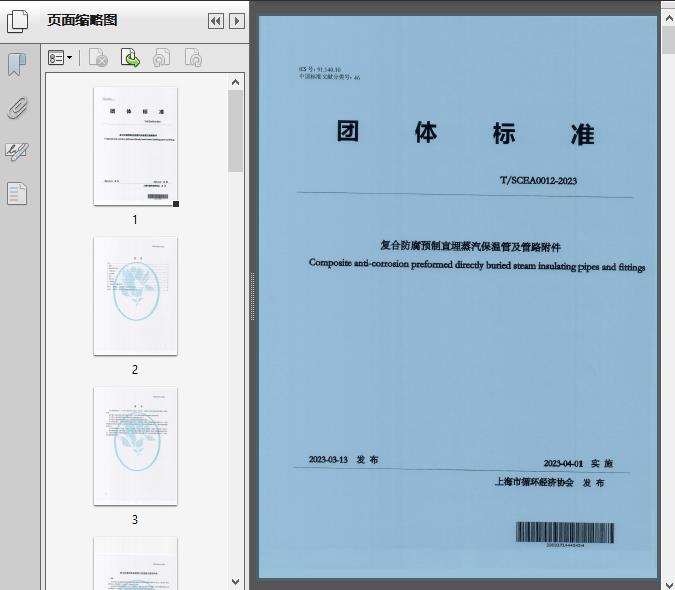Screen dimensions: 675x590
Task: Click document view scroll up arrow
Action: click(x=669, y=18)
